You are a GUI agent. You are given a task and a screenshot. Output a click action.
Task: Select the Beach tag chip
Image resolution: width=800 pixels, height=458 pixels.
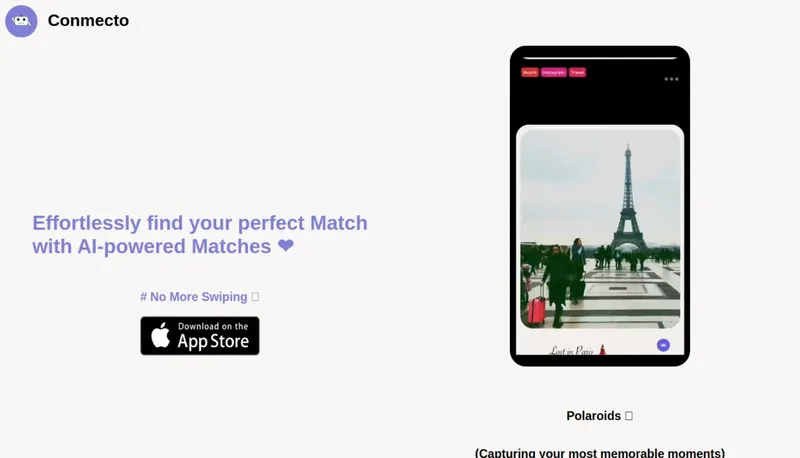pyautogui.click(x=530, y=72)
